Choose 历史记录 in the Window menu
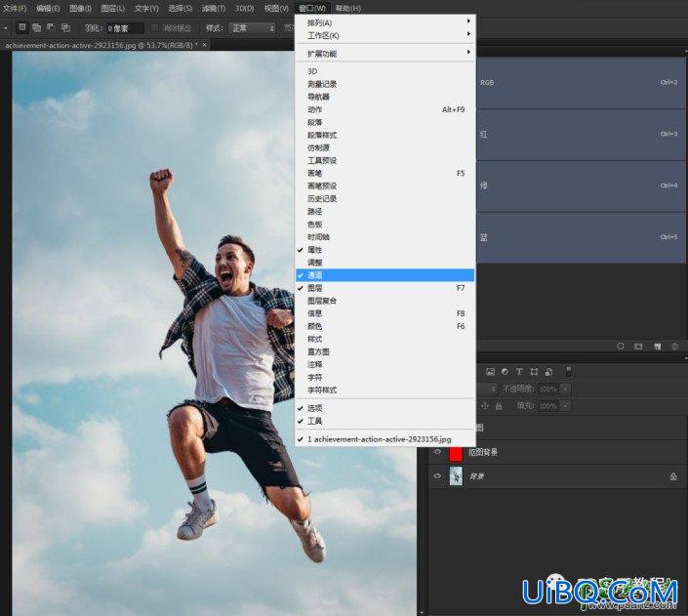The image size is (688, 616). tap(385, 198)
